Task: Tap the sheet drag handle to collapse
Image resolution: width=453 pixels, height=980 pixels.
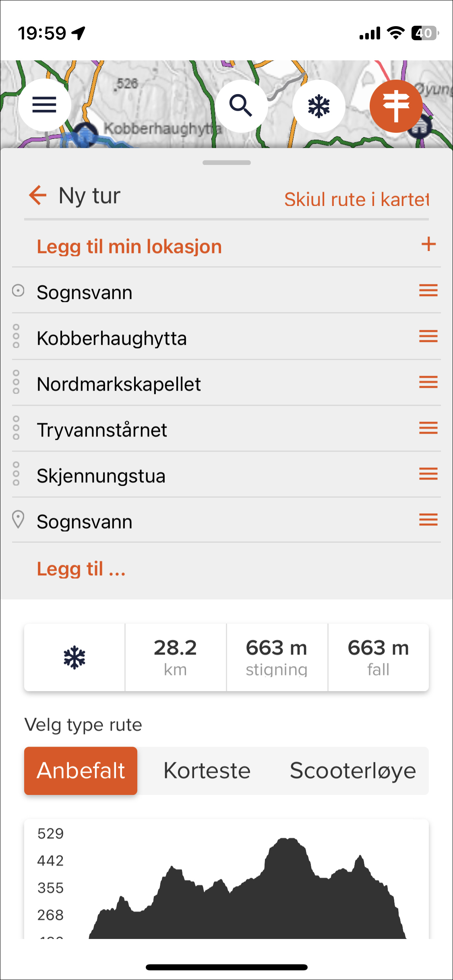Action: [227, 163]
